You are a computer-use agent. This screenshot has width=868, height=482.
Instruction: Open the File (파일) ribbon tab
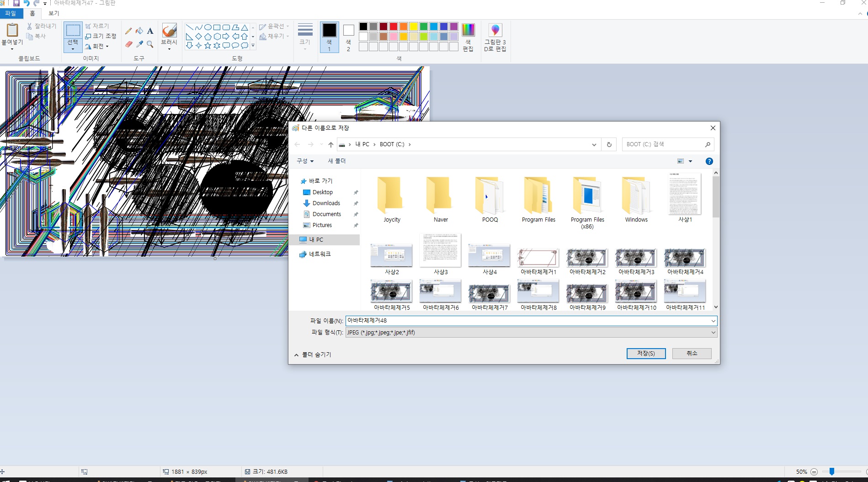pos(11,13)
